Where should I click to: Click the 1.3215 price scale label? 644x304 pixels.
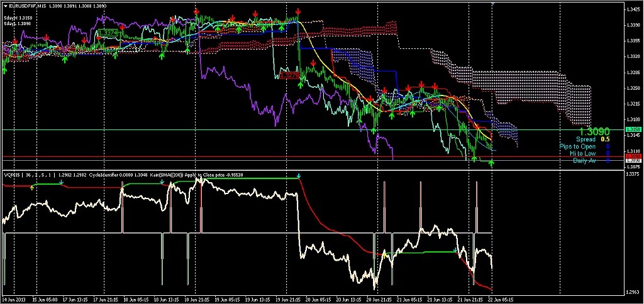pyautogui.click(x=633, y=104)
